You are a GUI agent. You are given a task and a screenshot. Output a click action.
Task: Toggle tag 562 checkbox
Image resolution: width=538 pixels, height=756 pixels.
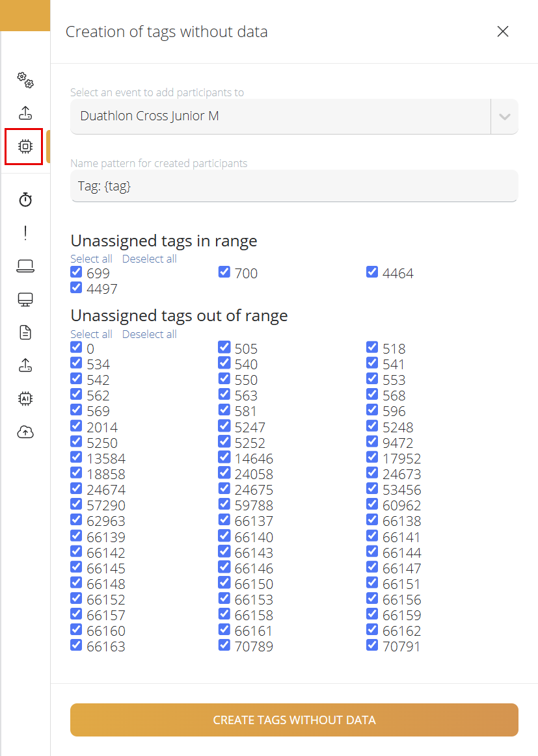pyautogui.click(x=76, y=395)
